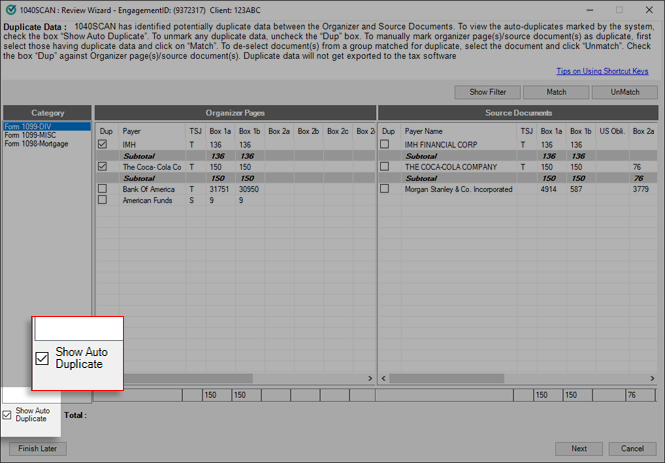665x463 pixels.
Task: Click the Category panel header
Action: click(x=47, y=113)
